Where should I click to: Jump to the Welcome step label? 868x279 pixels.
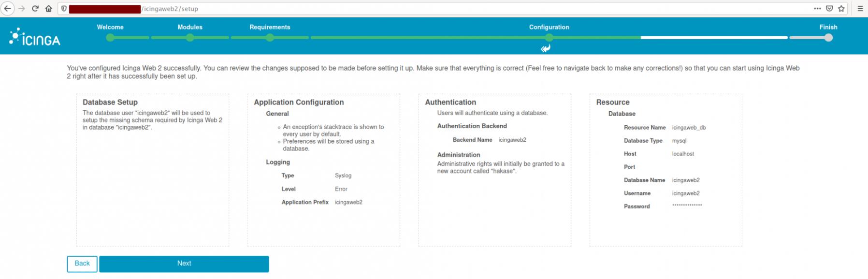click(110, 27)
